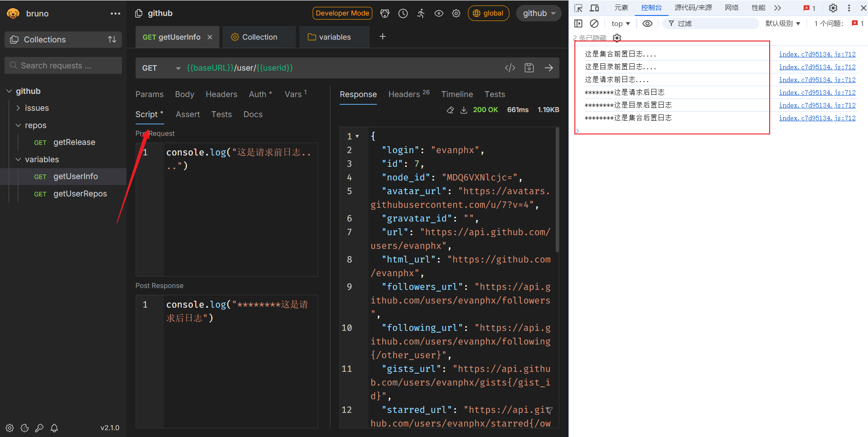Screen dimensions: 868x437
Task: Open console settings gear beside 条已隐藏
Action: click(x=617, y=38)
